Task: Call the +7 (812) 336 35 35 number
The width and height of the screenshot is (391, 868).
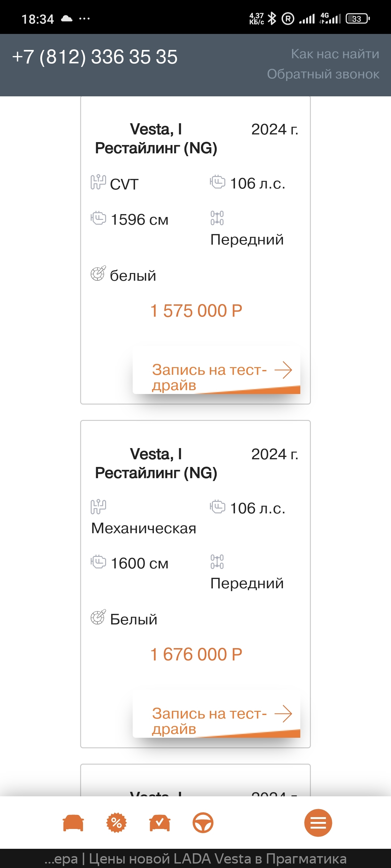Action: (x=95, y=57)
